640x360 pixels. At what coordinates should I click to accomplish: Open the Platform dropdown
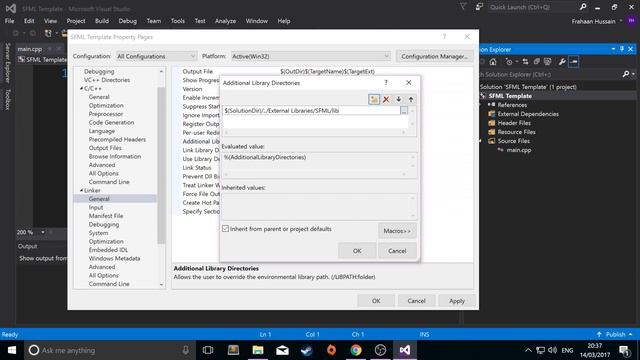click(311, 56)
